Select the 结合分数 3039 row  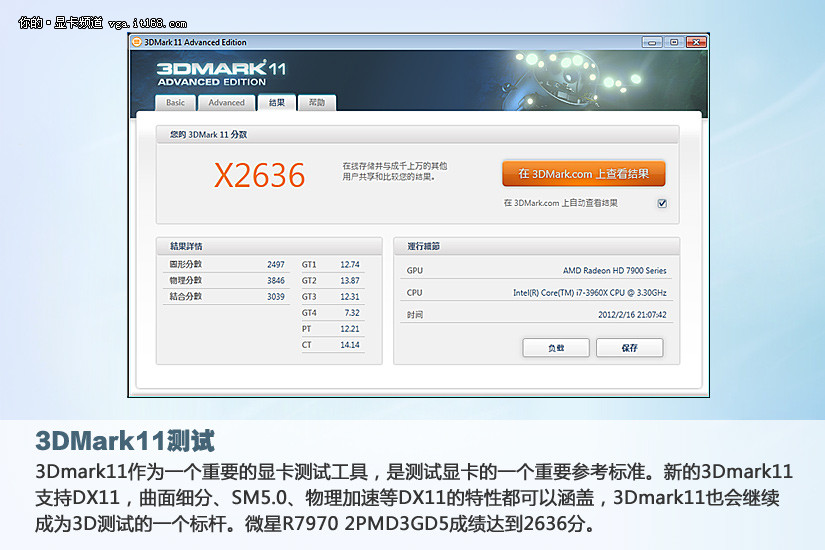[227, 296]
